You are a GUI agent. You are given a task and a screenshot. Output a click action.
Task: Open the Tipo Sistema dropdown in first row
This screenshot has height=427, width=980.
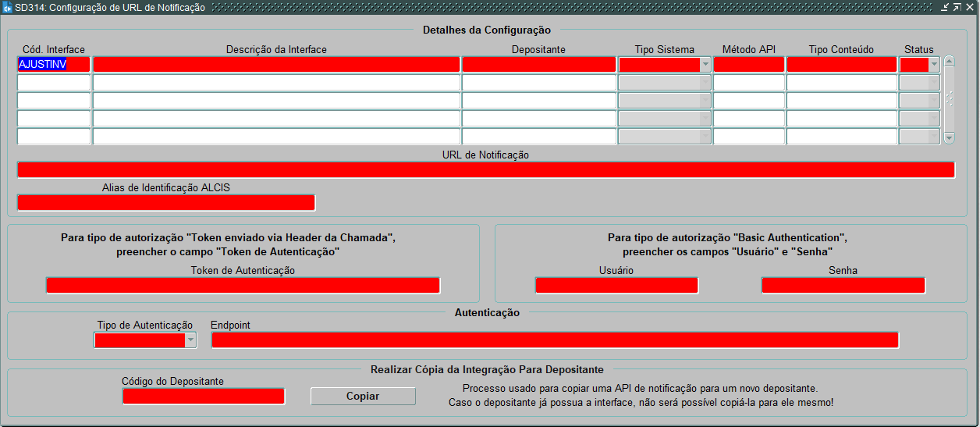point(705,65)
